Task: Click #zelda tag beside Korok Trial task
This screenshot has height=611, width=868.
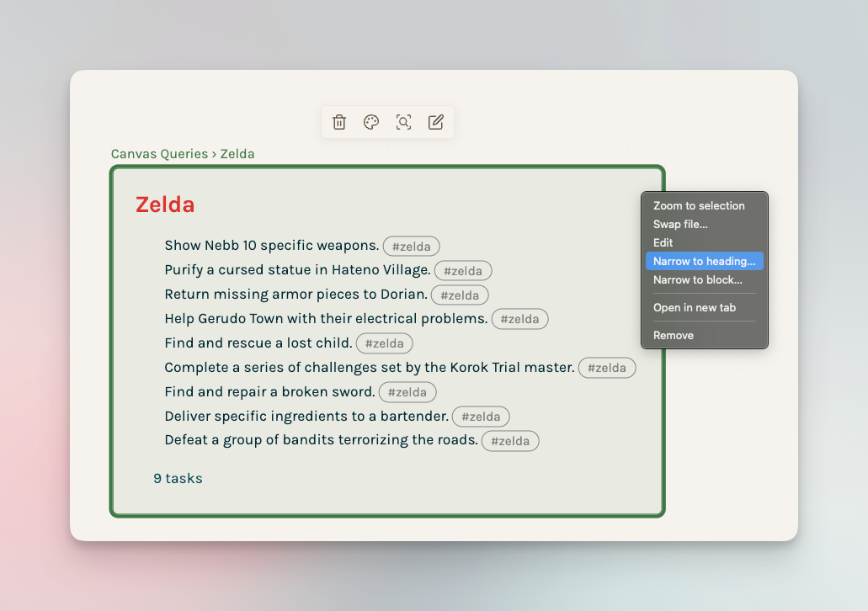Action: coord(607,368)
